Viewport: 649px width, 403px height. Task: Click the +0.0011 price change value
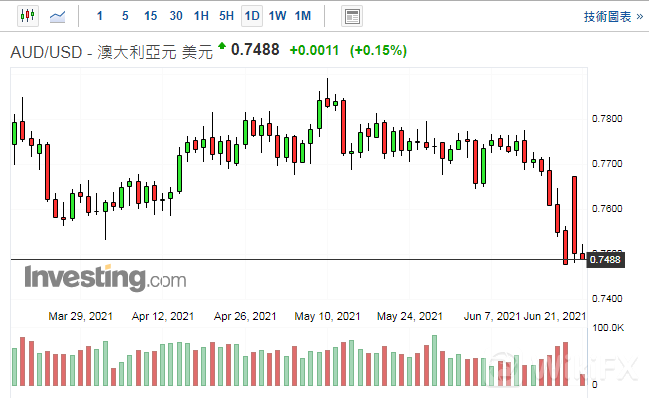(314, 50)
